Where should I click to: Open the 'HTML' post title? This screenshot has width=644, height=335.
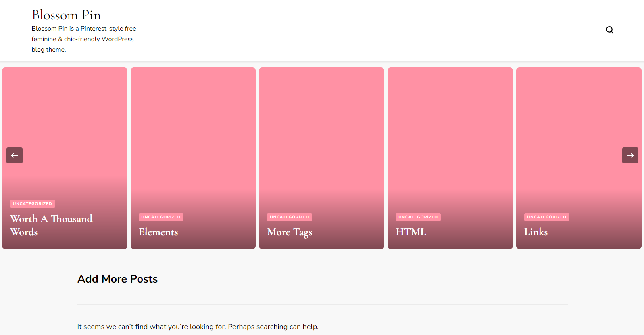pos(411,232)
